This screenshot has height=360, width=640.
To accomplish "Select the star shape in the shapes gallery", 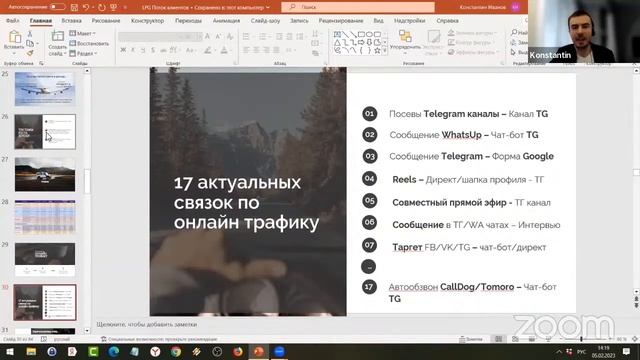I will coord(377,50).
